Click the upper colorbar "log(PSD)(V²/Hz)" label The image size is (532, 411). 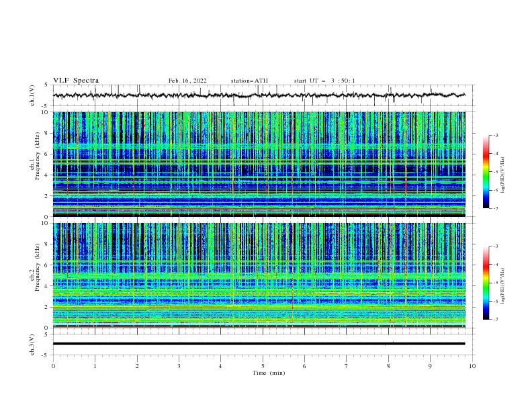point(502,175)
